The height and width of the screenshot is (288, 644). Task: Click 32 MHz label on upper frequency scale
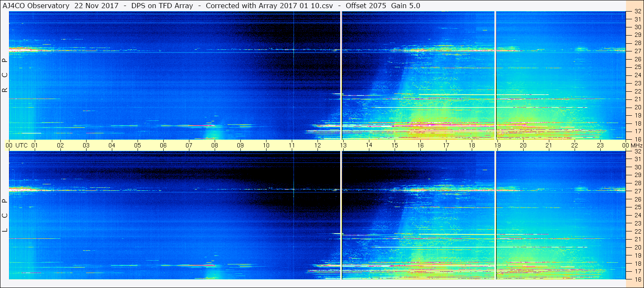(637, 12)
